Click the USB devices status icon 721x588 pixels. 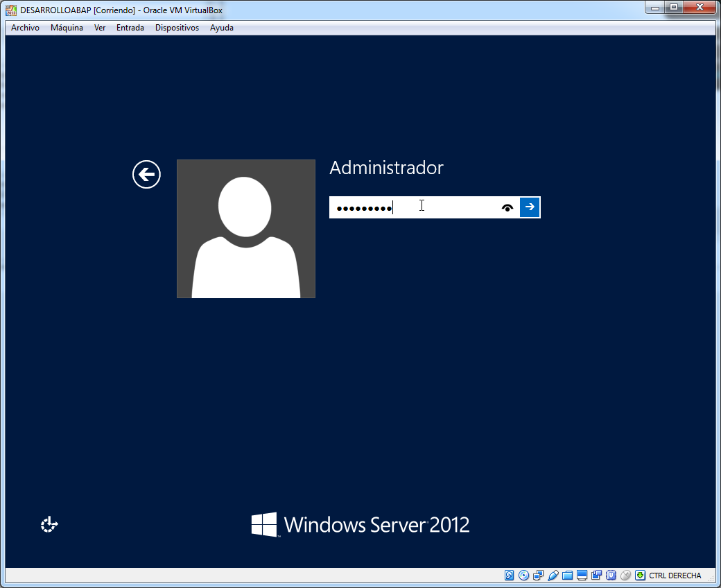point(553,575)
